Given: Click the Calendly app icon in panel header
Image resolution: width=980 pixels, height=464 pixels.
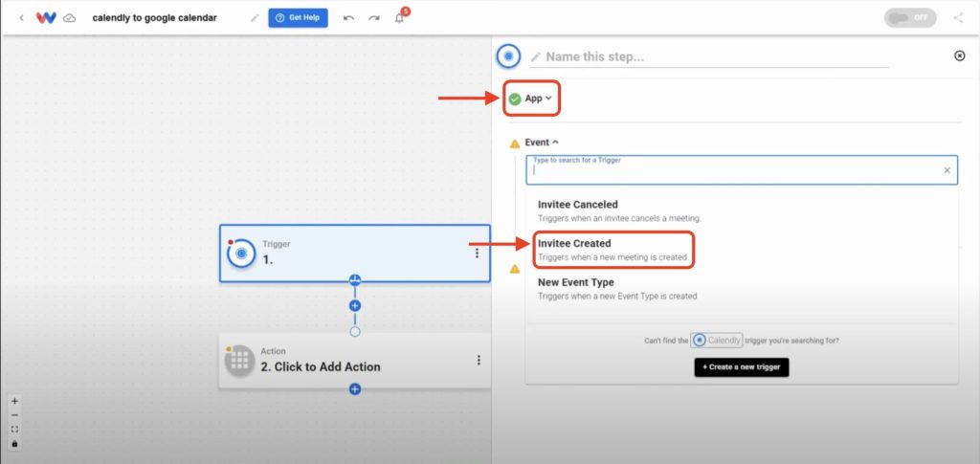Looking at the screenshot, I should click(509, 56).
